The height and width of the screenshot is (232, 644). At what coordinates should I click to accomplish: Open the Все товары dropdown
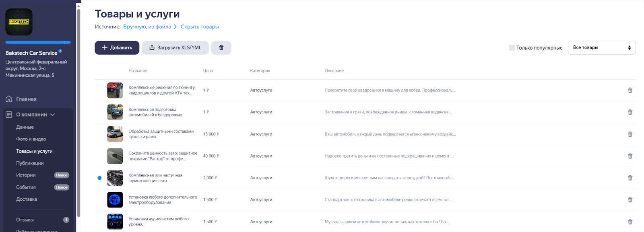click(601, 48)
